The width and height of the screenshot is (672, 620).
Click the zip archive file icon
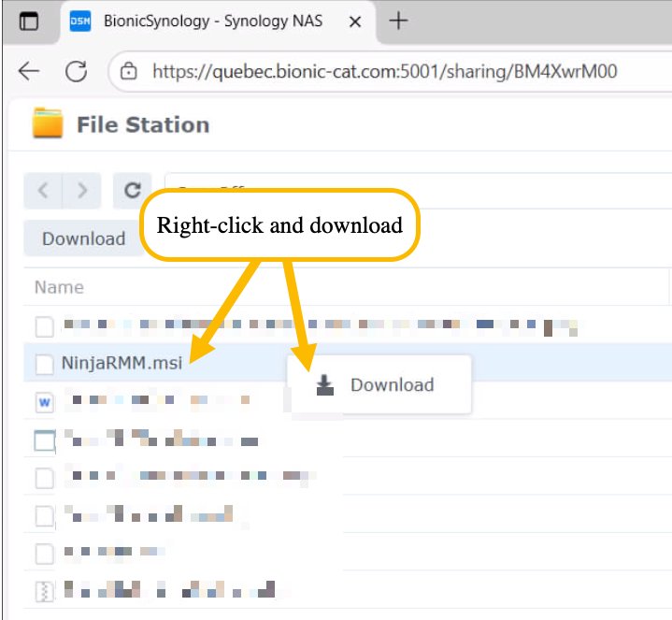pos(45,592)
